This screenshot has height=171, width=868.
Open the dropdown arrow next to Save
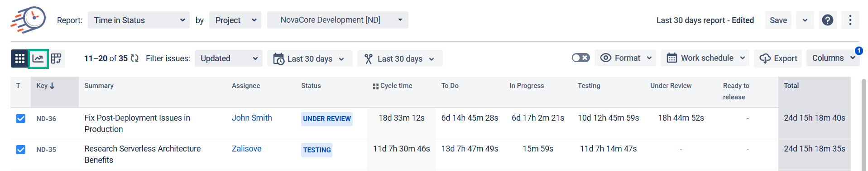pos(805,20)
